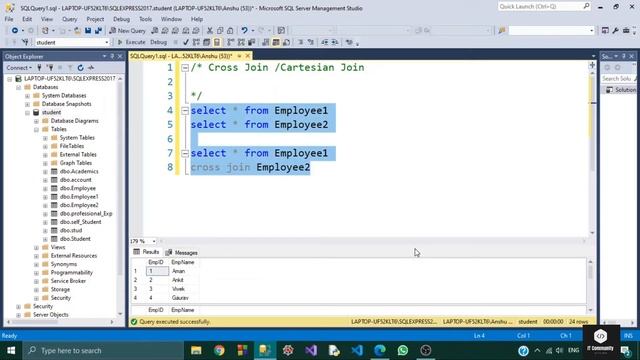The width and height of the screenshot is (640, 360).
Task: Click the EmpName column header in first result
Action: point(183,262)
